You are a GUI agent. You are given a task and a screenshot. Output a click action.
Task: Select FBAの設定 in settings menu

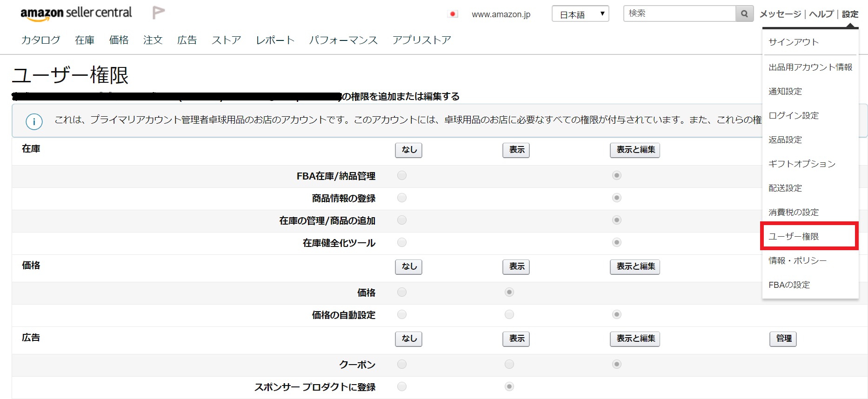coord(789,285)
